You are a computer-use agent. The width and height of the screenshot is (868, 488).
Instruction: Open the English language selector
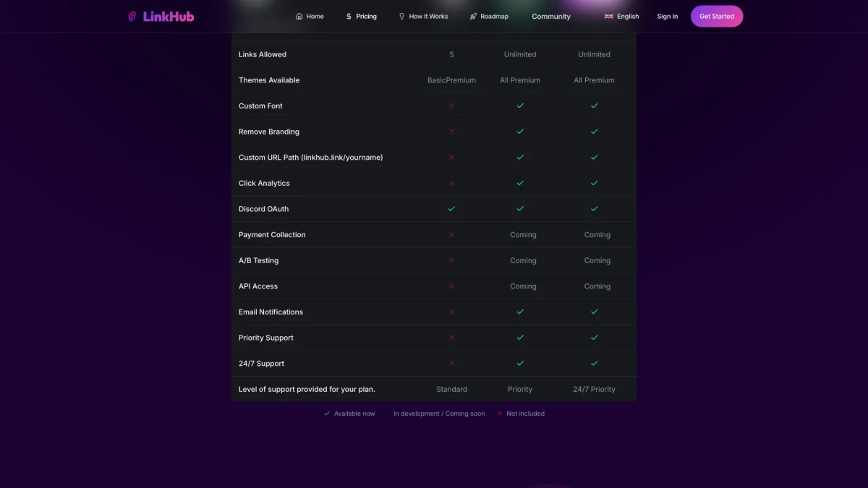click(622, 17)
